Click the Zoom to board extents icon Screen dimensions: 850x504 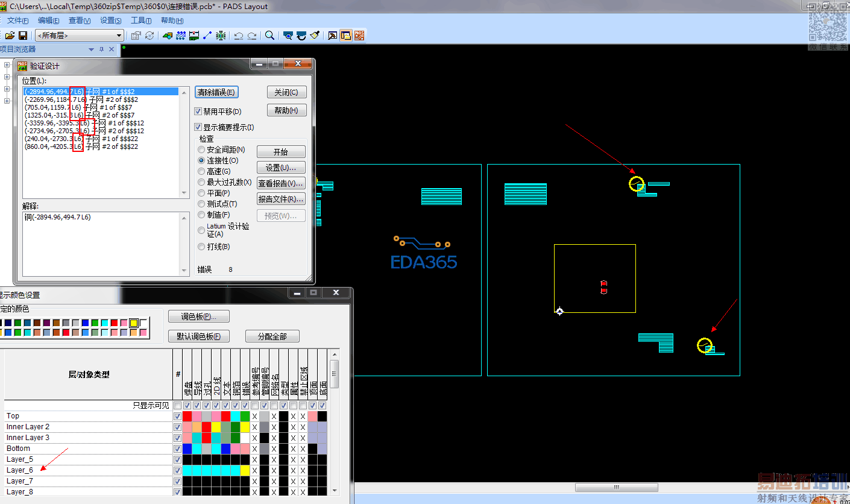click(x=288, y=36)
